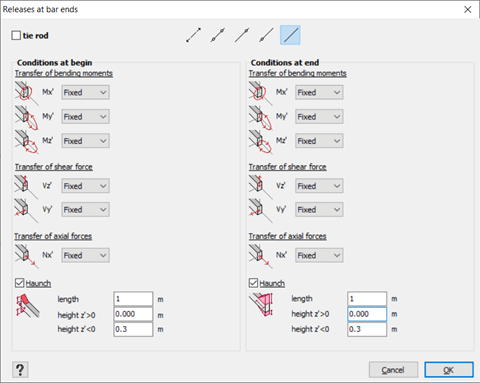Open the Nx' dropdown at end
This screenshot has height=383, width=480.
click(x=319, y=255)
